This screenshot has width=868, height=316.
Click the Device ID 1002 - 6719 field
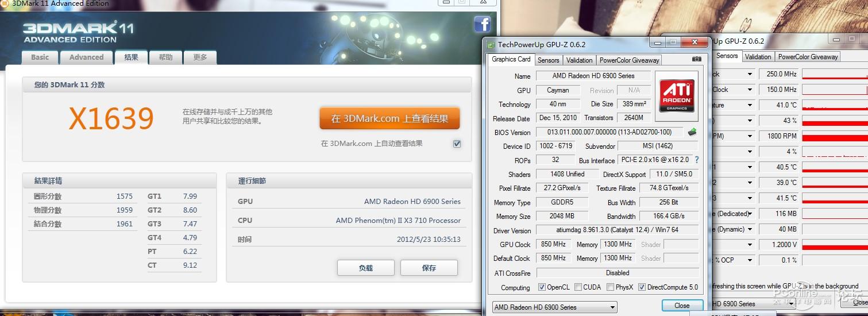tap(556, 146)
